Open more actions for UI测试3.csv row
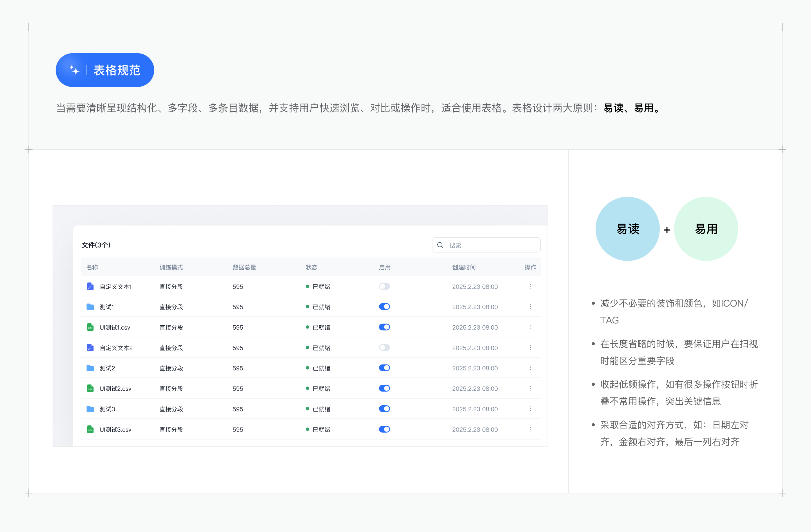811x532 pixels. pyautogui.click(x=530, y=429)
